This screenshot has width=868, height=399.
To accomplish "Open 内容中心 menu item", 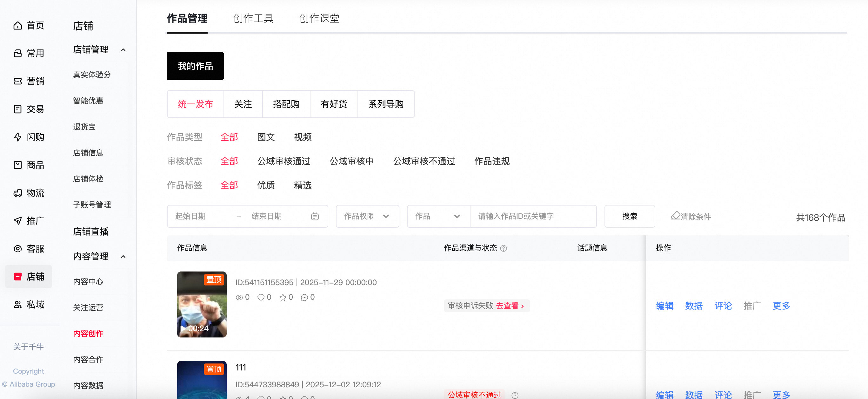I will pos(88,282).
